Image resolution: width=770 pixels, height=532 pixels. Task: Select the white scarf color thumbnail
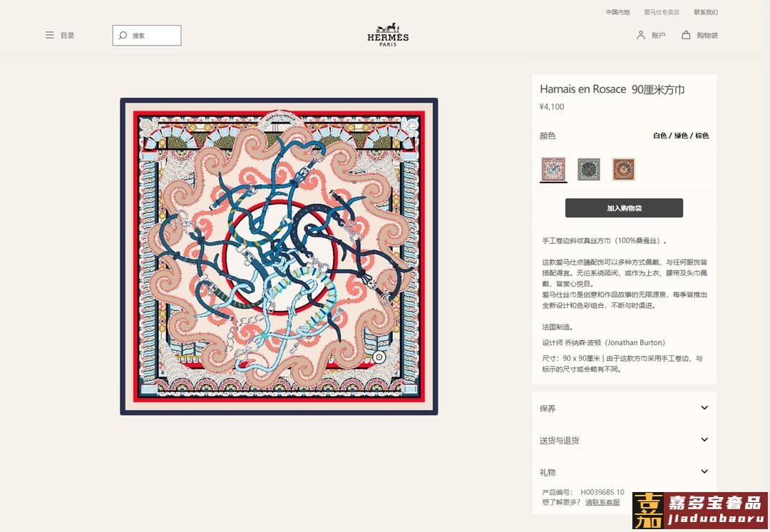[553, 169]
